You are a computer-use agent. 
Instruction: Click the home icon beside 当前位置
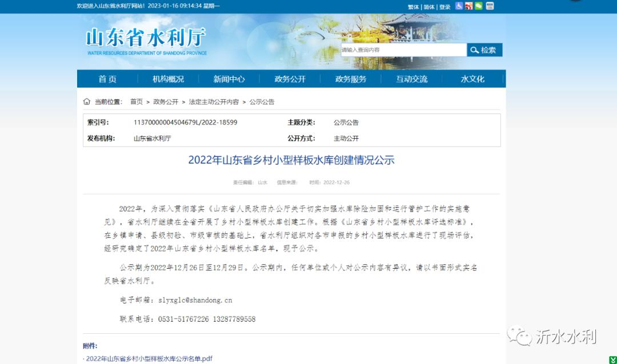(x=87, y=102)
